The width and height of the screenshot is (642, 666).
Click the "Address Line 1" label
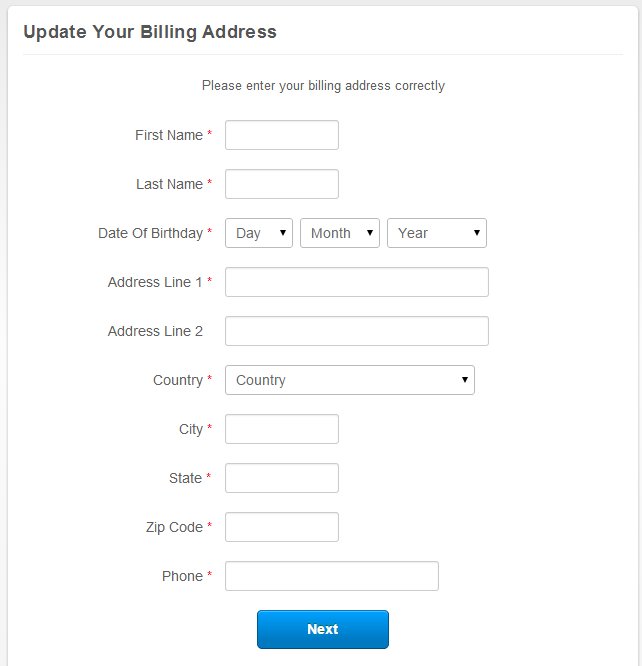click(x=155, y=282)
